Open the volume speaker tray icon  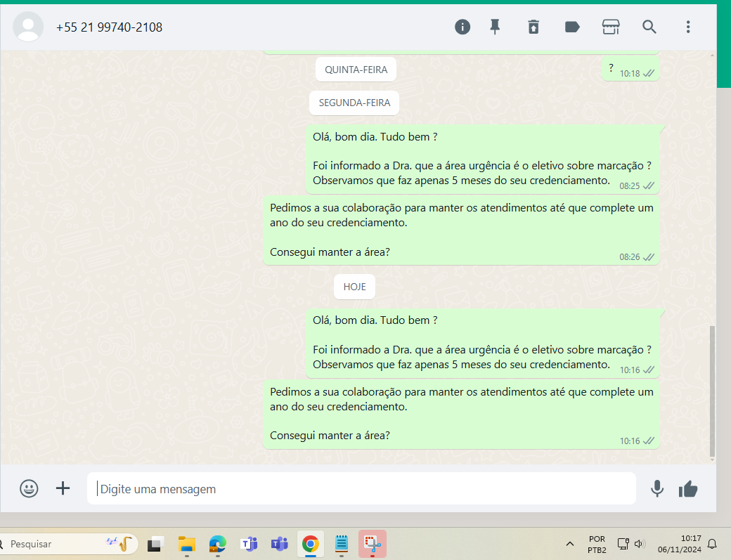(x=640, y=544)
